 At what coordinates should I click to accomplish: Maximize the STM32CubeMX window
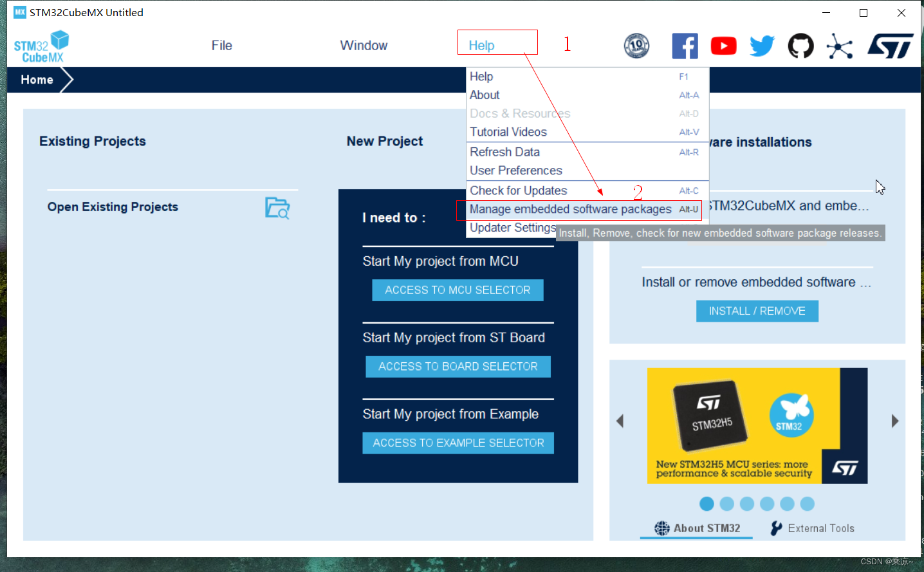tap(864, 12)
